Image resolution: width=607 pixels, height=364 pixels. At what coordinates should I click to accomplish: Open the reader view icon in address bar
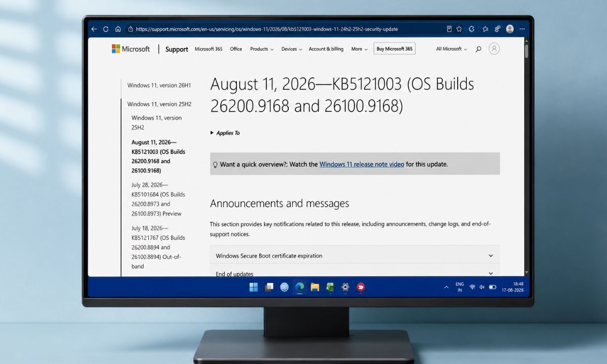click(x=449, y=29)
